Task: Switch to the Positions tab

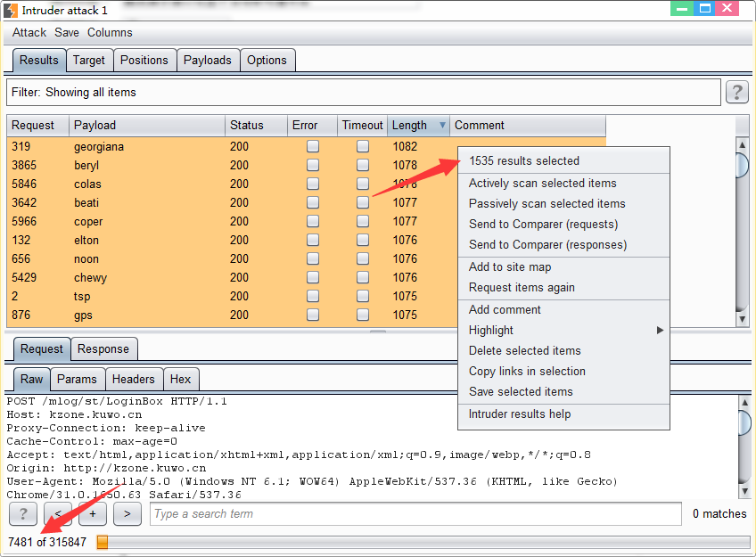Action: [144, 61]
